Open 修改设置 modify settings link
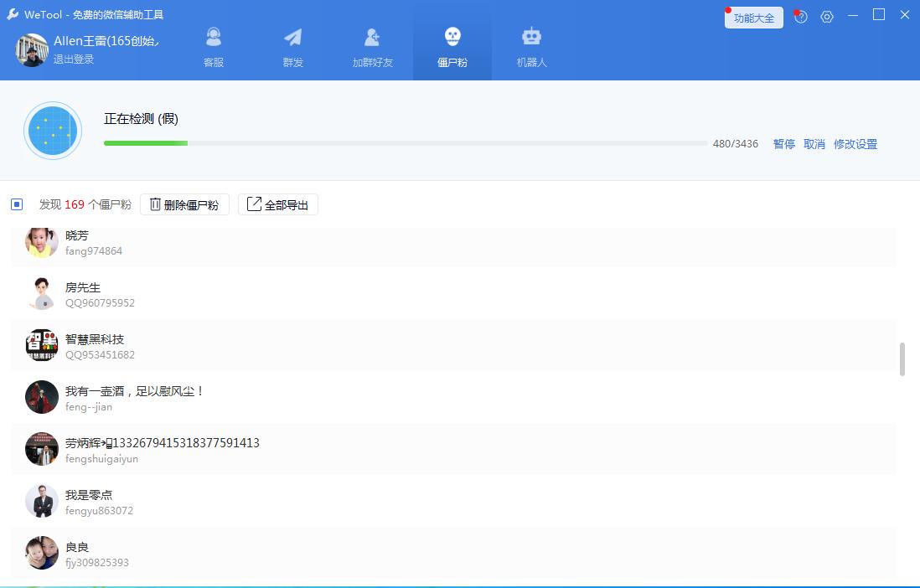This screenshot has height=588, width=920. 855,144
